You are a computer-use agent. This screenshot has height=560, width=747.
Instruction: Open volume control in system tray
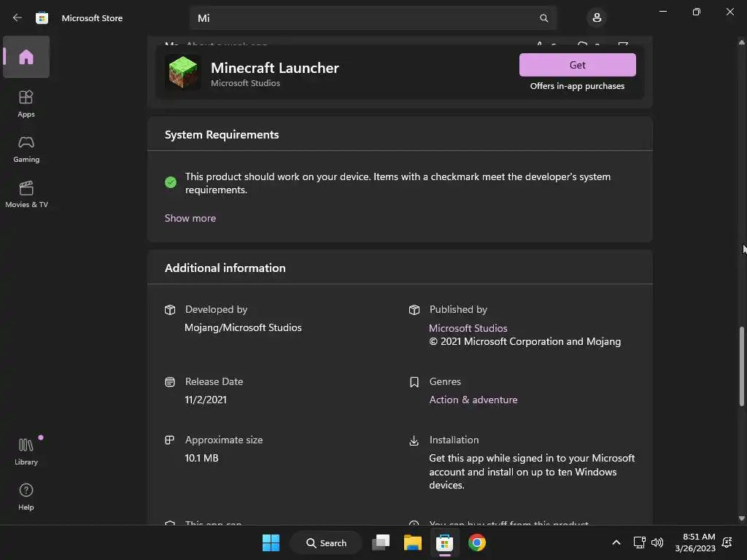point(657,542)
